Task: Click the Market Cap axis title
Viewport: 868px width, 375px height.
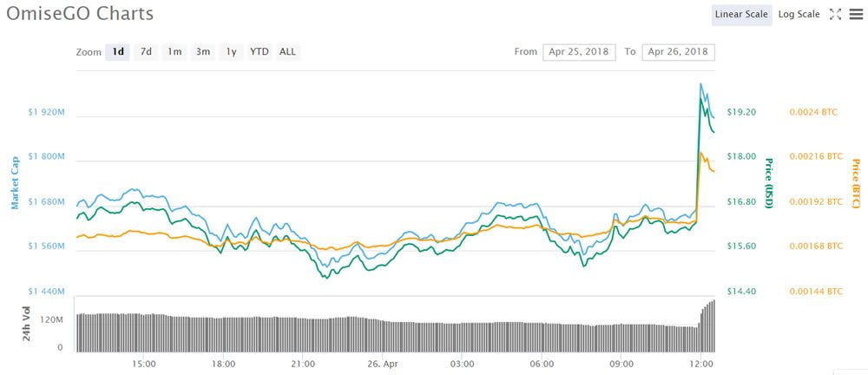Action: [16, 183]
